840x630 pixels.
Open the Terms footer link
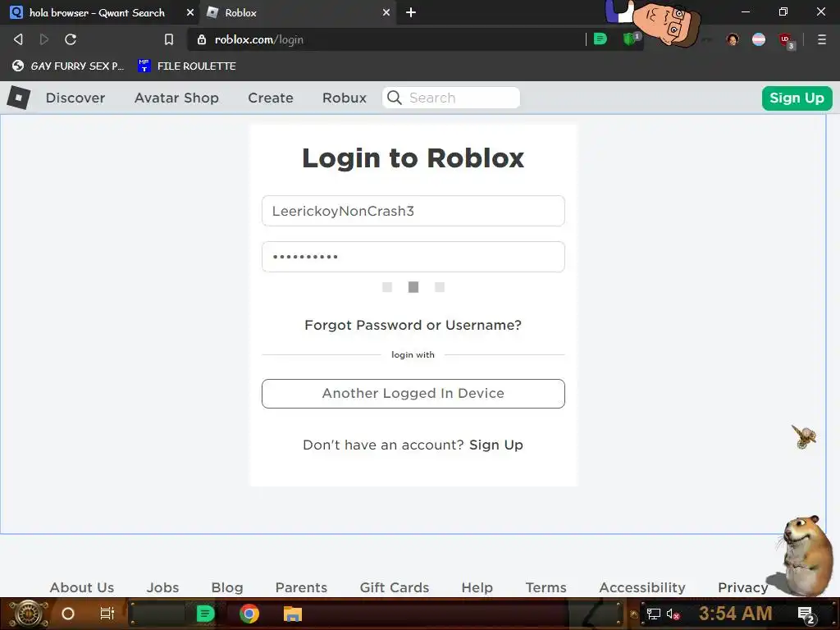click(546, 587)
